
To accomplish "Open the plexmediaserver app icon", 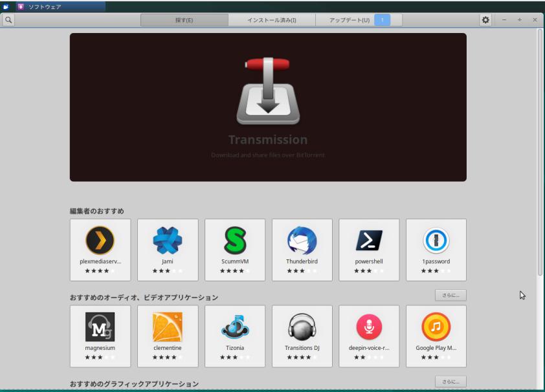I will pos(100,240).
